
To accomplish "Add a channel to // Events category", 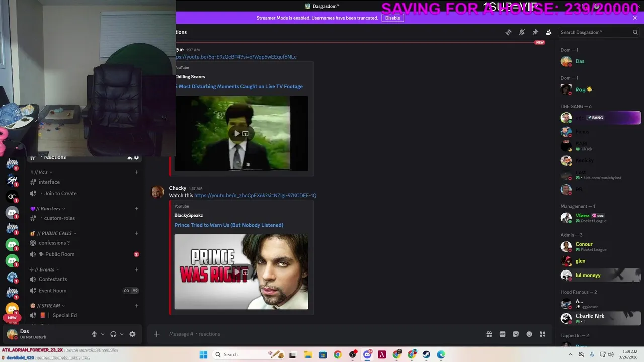I will [136, 269].
